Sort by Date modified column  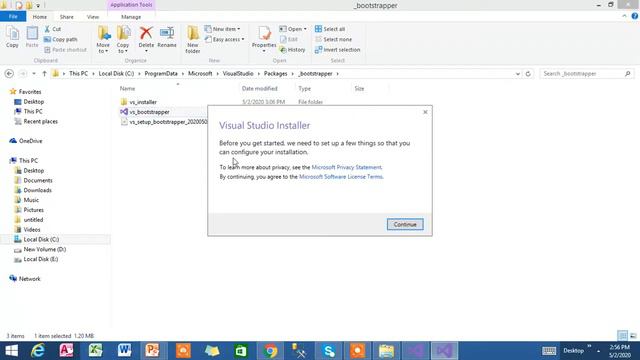point(260,89)
